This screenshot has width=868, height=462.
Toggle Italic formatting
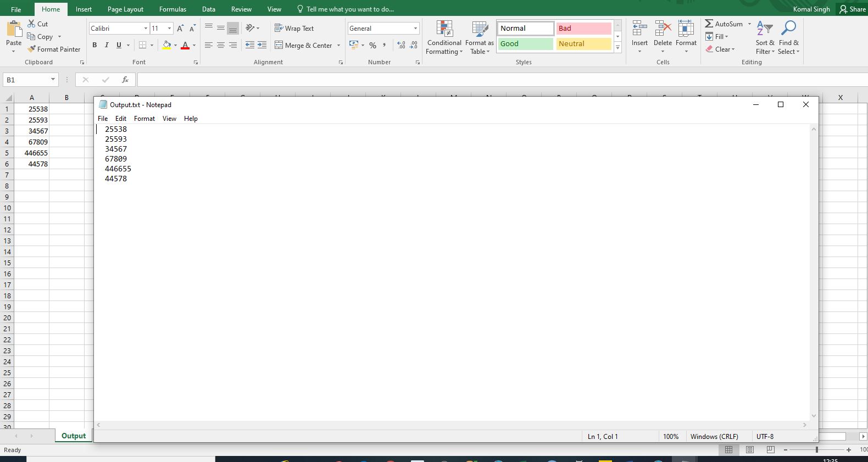107,45
